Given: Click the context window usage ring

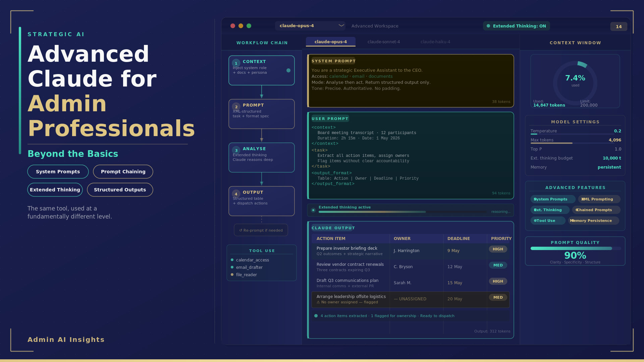Looking at the screenshot, I should pyautogui.click(x=575, y=83).
